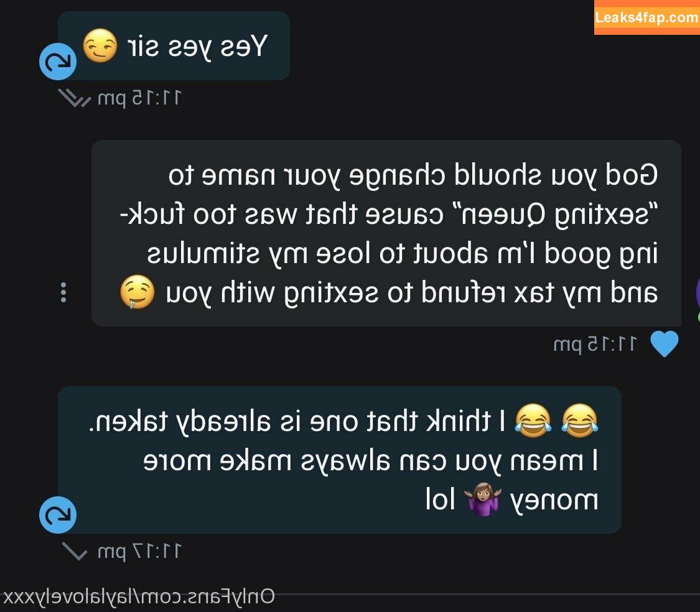Screen dimensions: 700x612
Task: Click the 11:15 pm timestamp under "Yes yes sir"
Action: pos(139,98)
